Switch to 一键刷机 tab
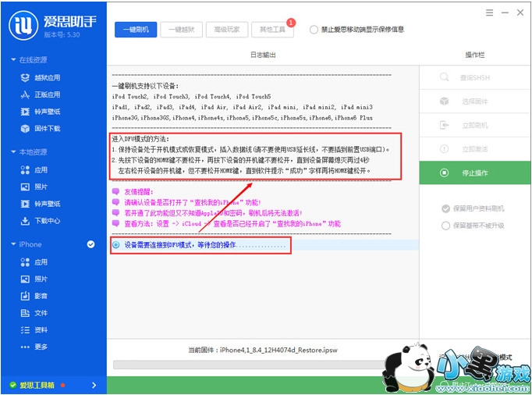Image resolution: width=532 pixels, height=395 pixels. (x=136, y=30)
